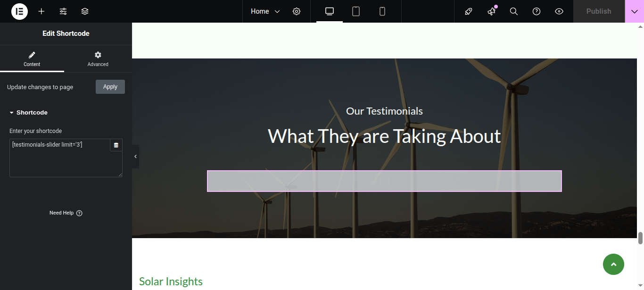Viewport: 644px width, 290px height.
Task: Open the help question mark icon
Action: point(537,11)
